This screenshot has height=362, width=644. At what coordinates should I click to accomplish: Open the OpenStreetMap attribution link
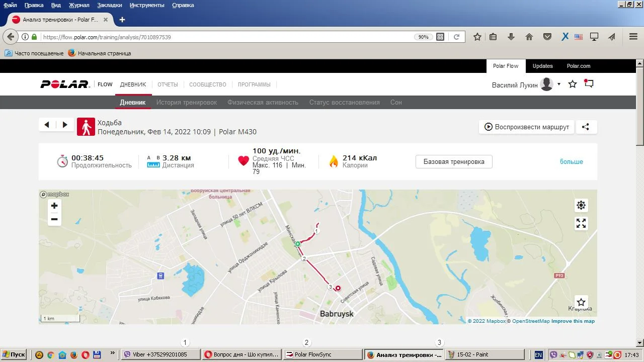coord(531,321)
